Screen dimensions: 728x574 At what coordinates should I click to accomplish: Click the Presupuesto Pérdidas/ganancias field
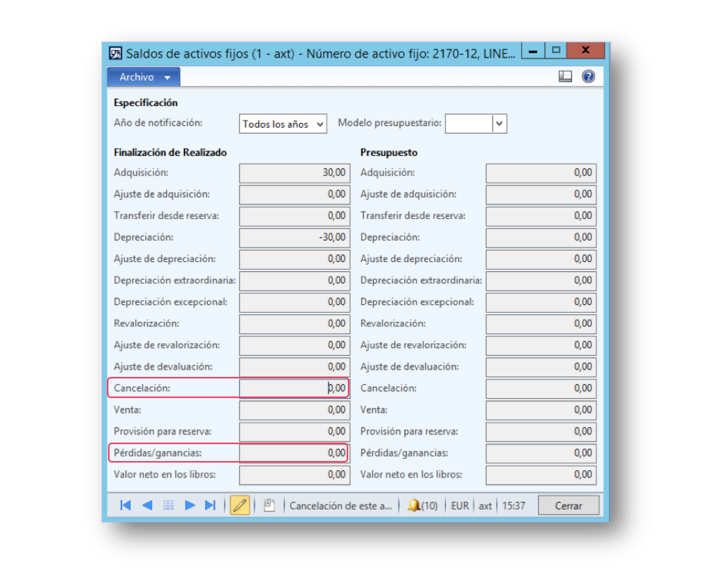pos(541,453)
